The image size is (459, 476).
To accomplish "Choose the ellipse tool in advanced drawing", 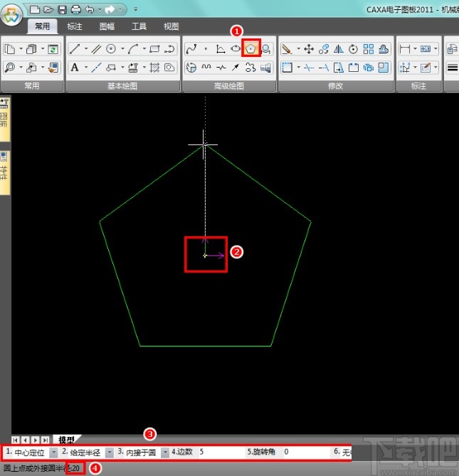I will 235,49.
